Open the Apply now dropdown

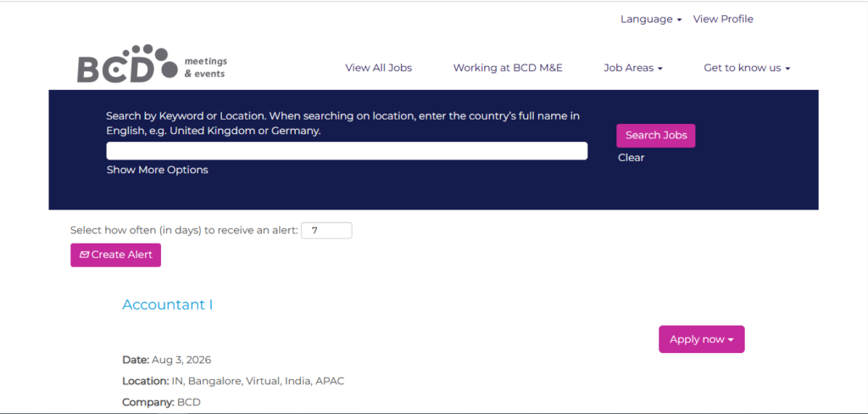point(701,339)
